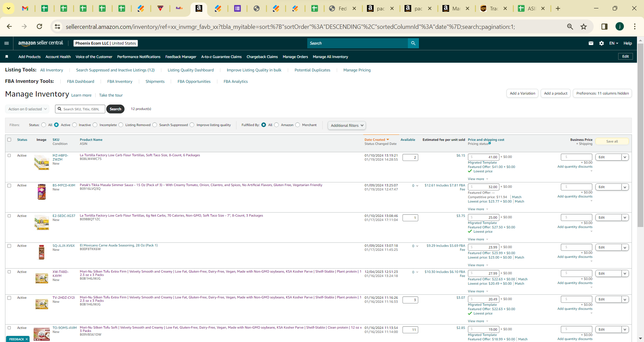
Task: Open the Patak's Tikka Masala product thumbnail
Action: click(42, 192)
